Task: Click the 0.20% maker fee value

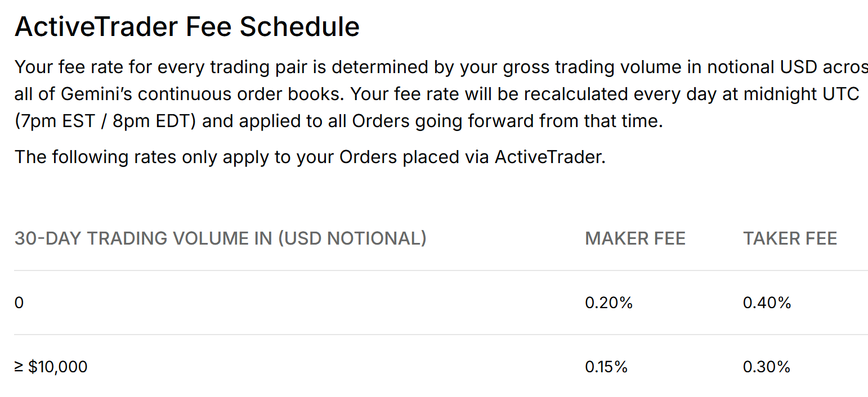Action: (x=609, y=303)
